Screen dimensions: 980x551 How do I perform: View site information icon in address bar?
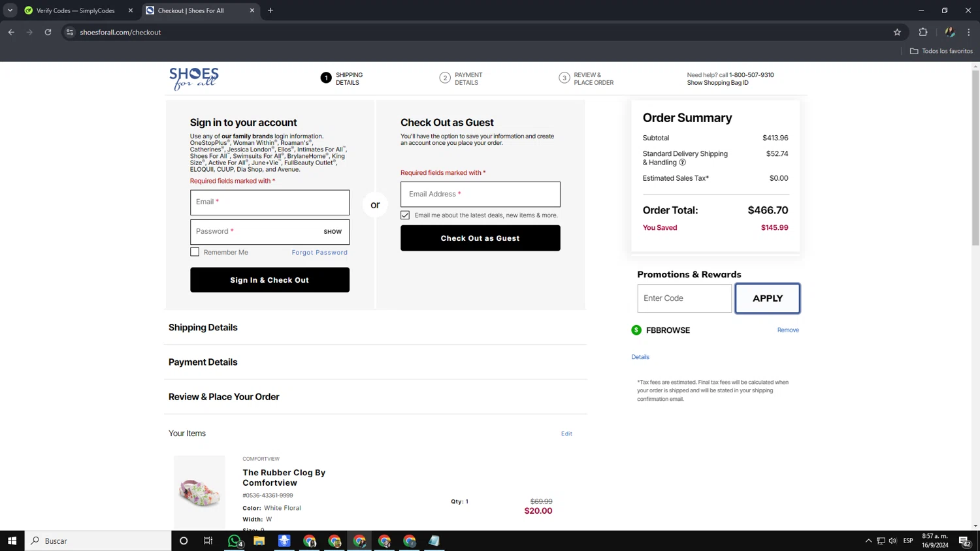[x=70, y=32]
